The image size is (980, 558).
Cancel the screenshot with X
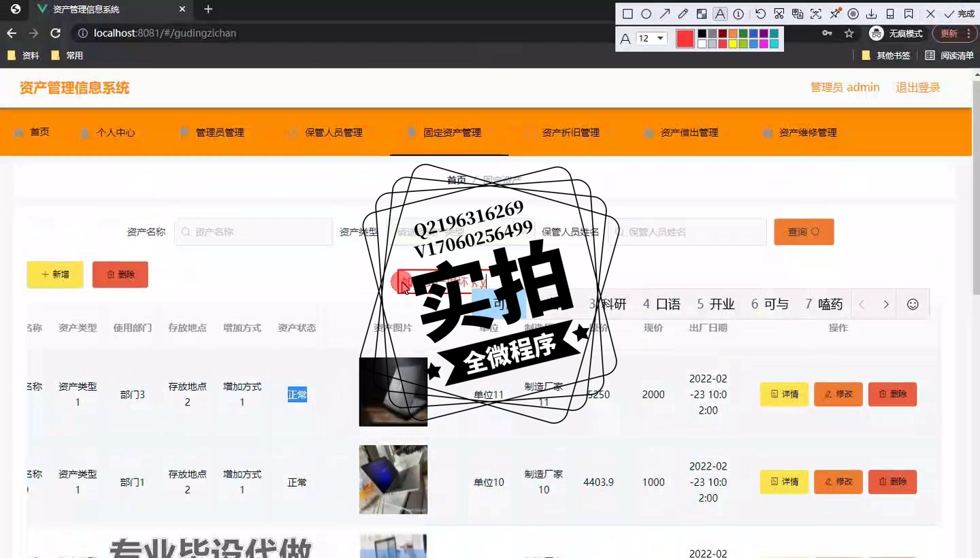[x=930, y=14]
